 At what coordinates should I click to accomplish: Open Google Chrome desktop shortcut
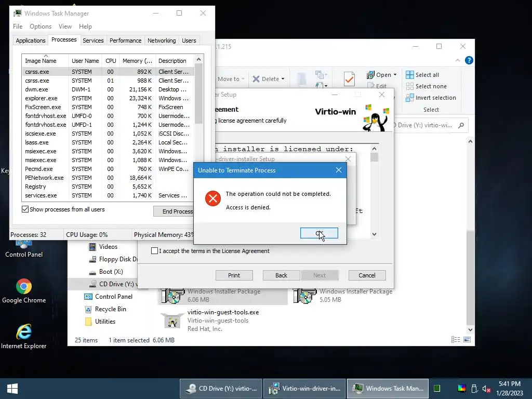[x=24, y=291]
